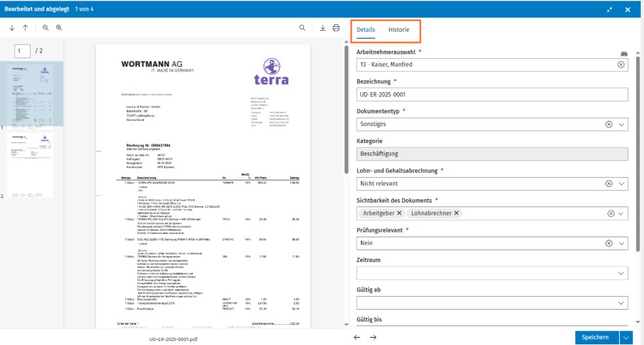The width and height of the screenshot is (644, 345).
Task: Clear Lohn- und Gehaltsabrechnung selection
Action: click(609, 184)
